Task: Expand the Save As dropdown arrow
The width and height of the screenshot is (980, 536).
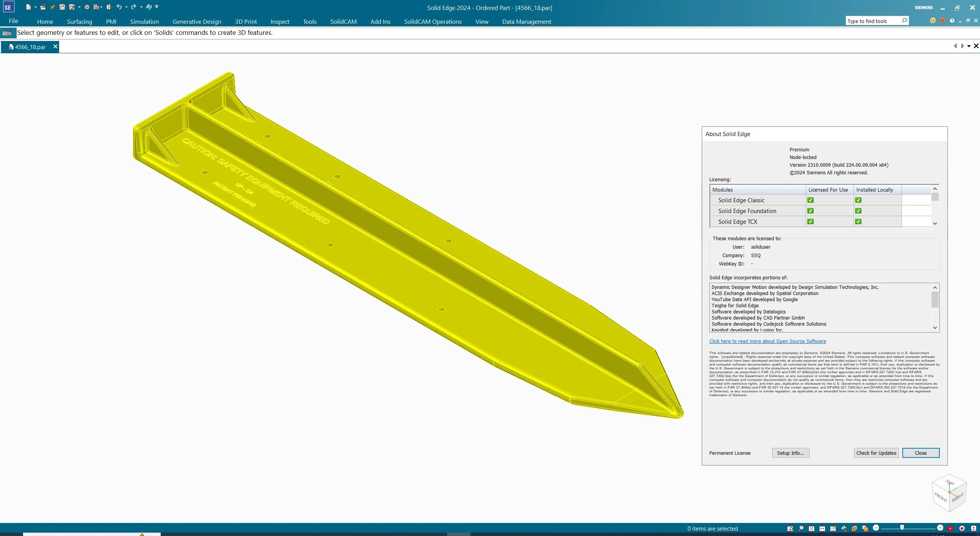Action: coord(79,7)
